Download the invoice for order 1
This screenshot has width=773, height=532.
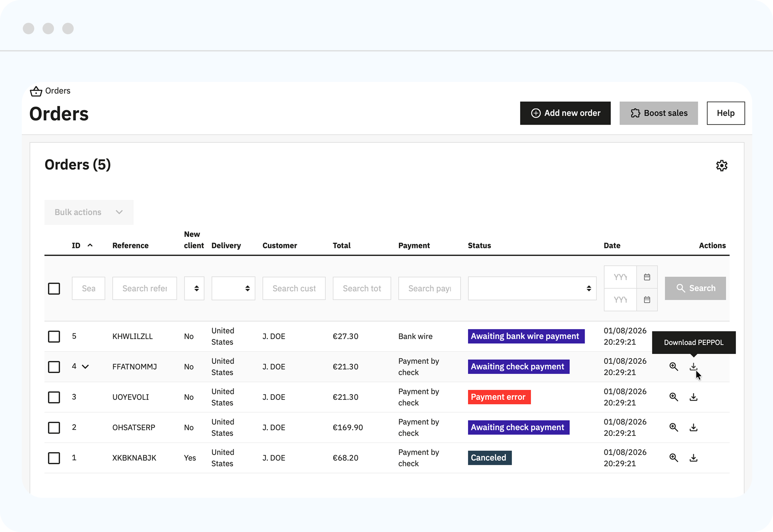click(693, 457)
